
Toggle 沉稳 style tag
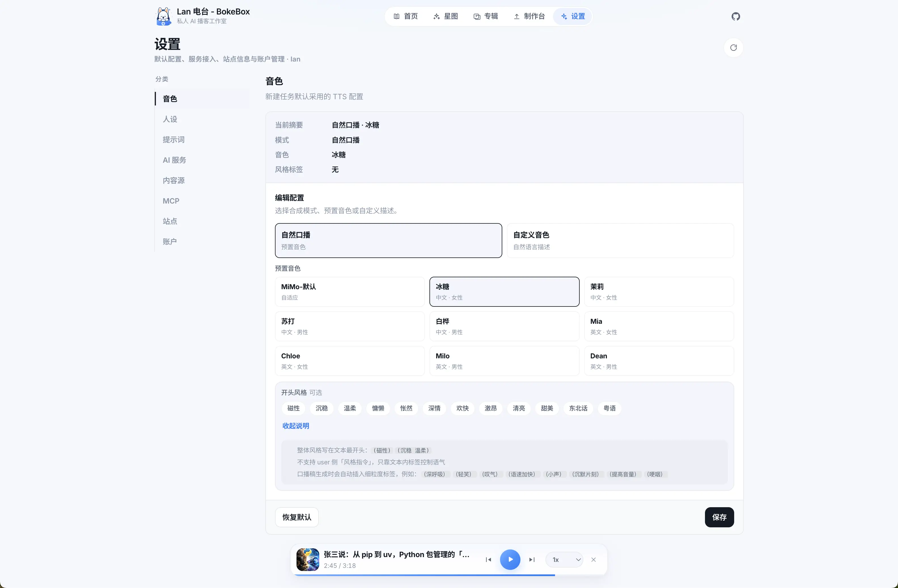(321, 408)
